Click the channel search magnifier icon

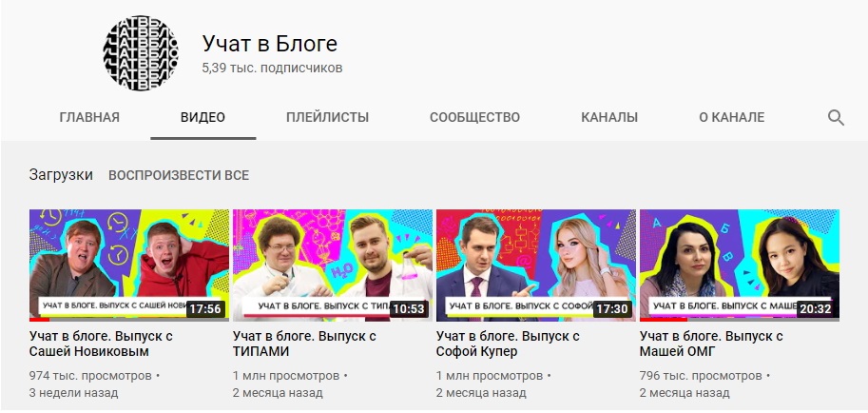[x=836, y=118]
